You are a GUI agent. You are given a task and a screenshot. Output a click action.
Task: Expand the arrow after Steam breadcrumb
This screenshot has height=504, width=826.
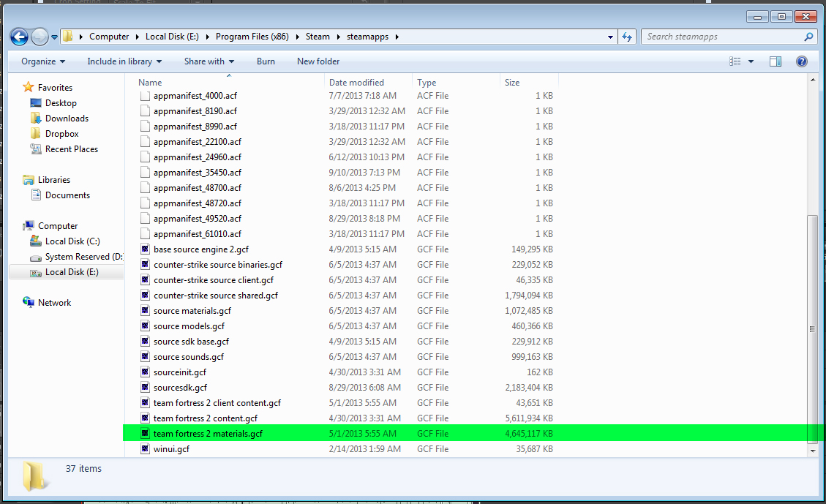(338, 37)
